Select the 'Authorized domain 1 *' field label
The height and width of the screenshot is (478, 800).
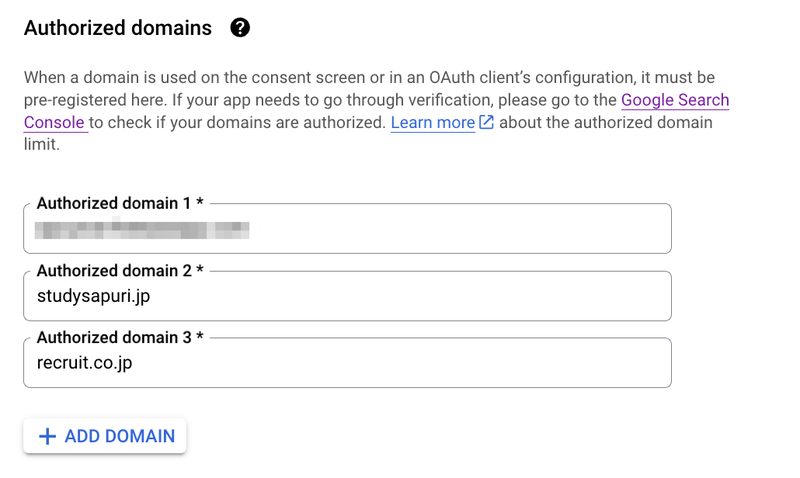[x=120, y=203]
